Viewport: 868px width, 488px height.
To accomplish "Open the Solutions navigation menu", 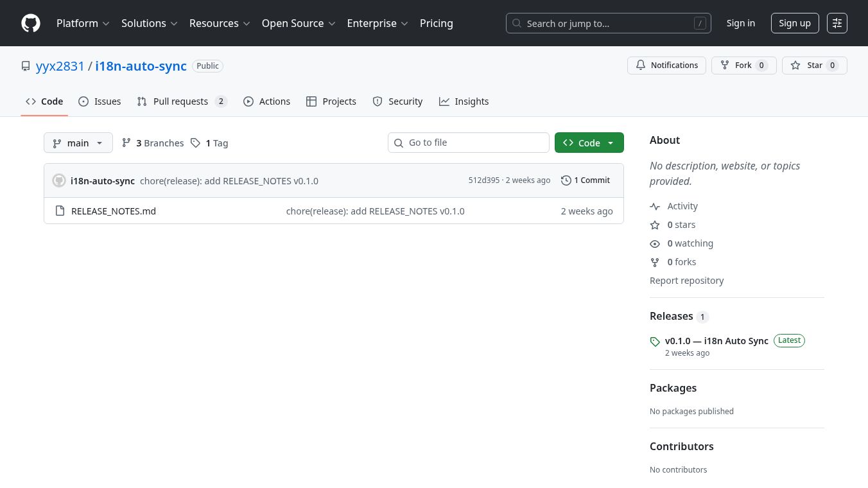I will point(149,23).
